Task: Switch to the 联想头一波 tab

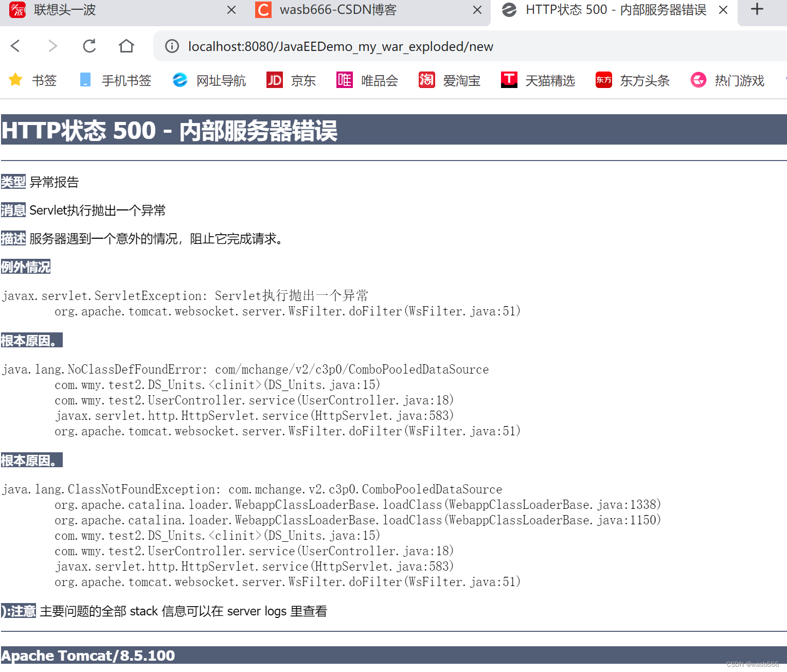Action: 122,11
